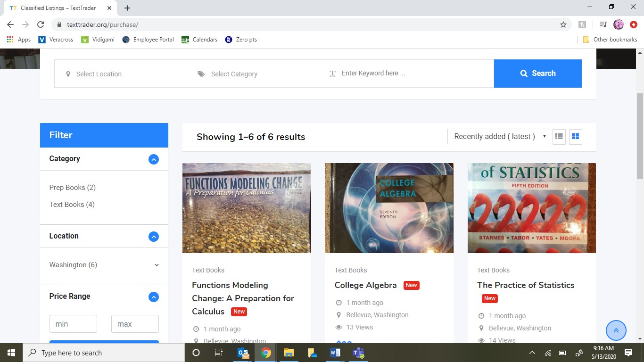Collapse the Price Range filter section
The height and width of the screenshot is (362, 644).
click(154, 297)
